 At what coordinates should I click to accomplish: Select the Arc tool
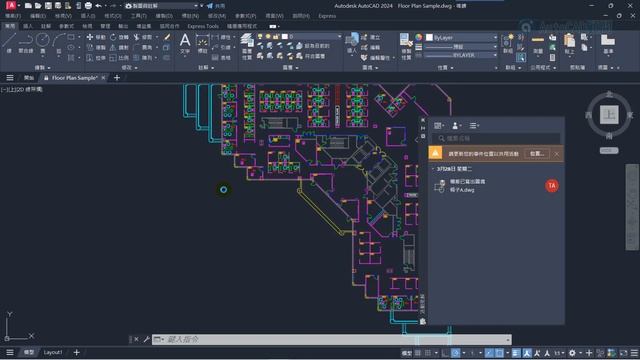[x=59, y=43]
